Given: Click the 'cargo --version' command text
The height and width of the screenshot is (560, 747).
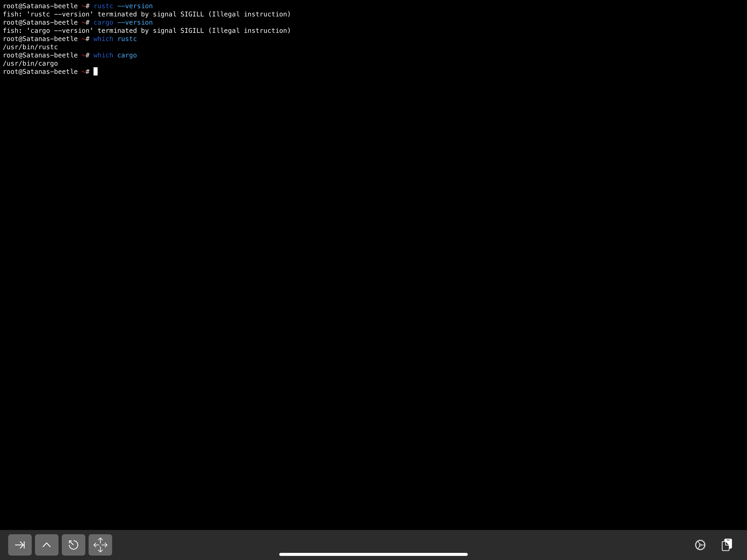Looking at the screenshot, I should 123,23.
